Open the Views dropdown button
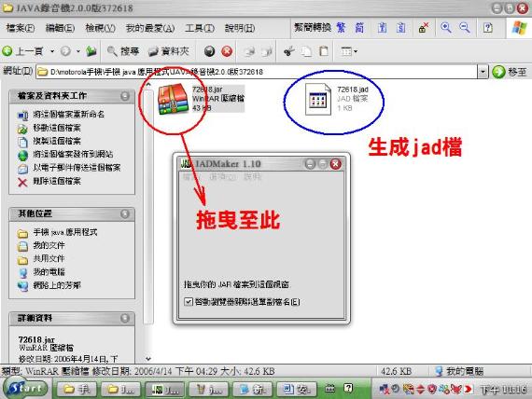This screenshot has height=399, width=532. pos(349,51)
